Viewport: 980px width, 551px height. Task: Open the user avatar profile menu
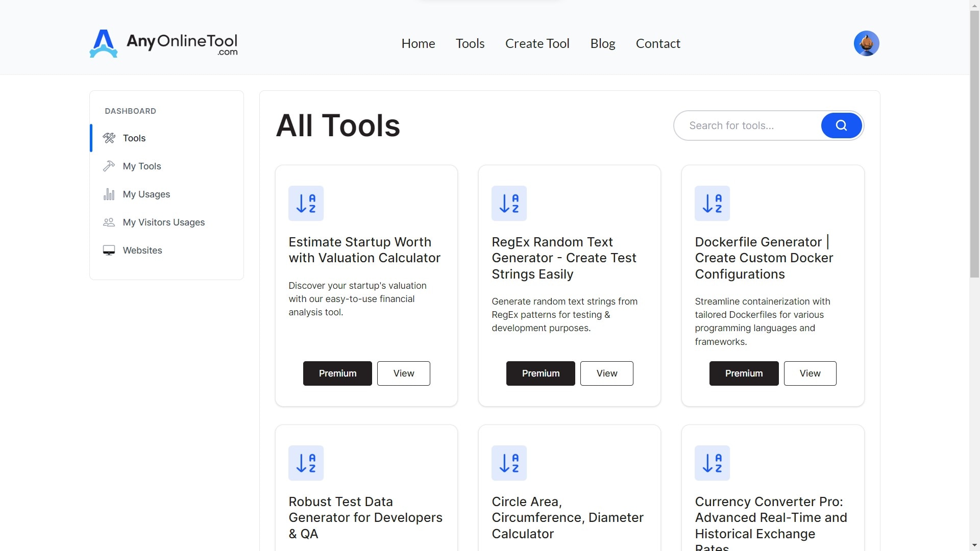pyautogui.click(x=866, y=43)
